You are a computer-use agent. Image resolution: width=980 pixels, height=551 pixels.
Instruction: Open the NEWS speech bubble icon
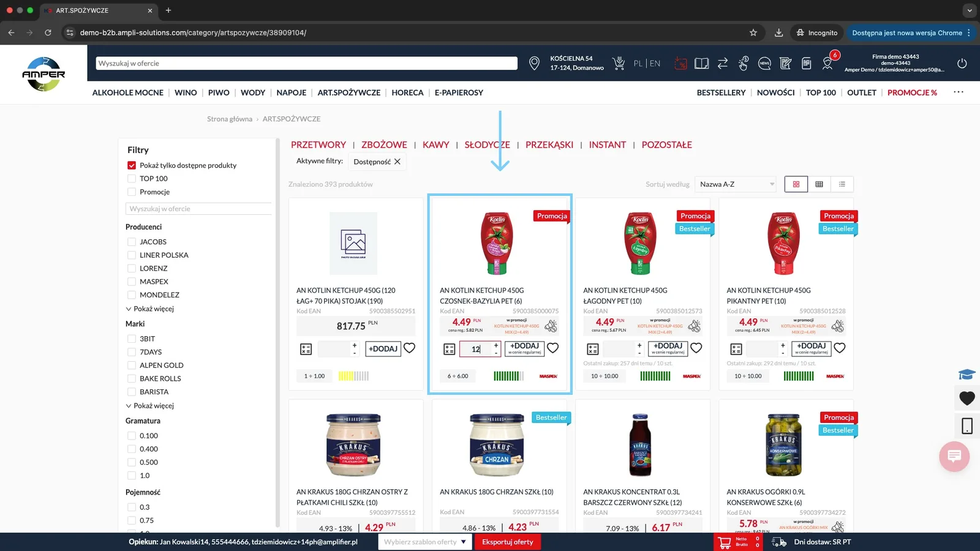[764, 63]
